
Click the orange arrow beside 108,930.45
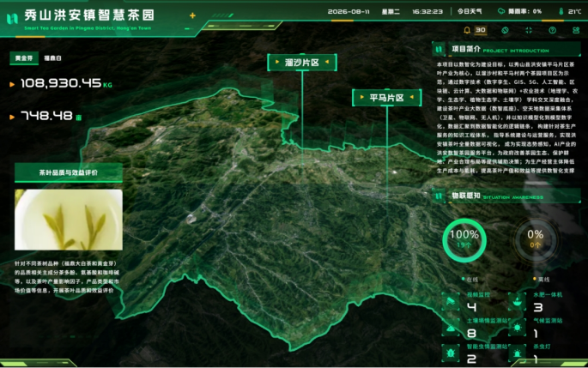tap(12, 84)
